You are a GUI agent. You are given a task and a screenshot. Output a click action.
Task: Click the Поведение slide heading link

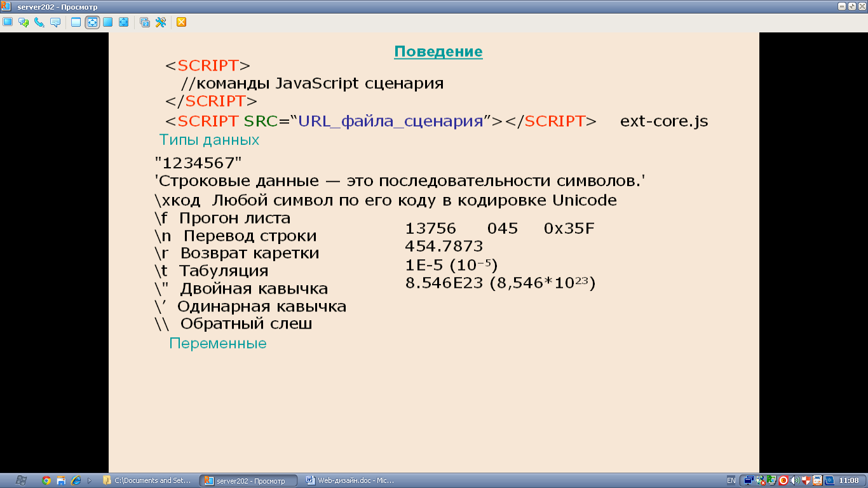point(438,51)
